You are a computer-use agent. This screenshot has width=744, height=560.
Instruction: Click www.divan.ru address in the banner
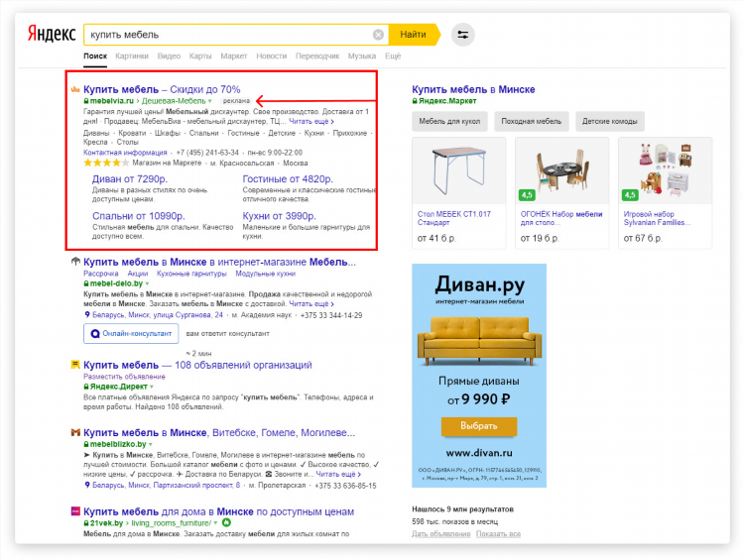479,453
